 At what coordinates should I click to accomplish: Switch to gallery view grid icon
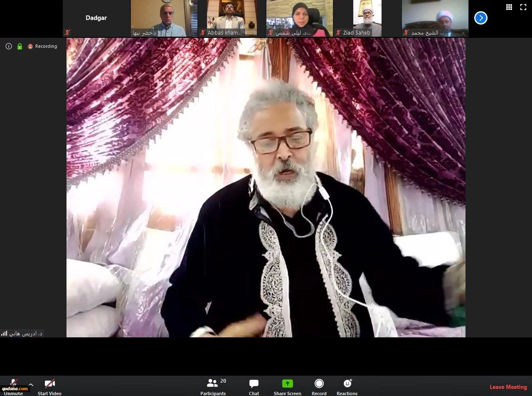pos(509,7)
